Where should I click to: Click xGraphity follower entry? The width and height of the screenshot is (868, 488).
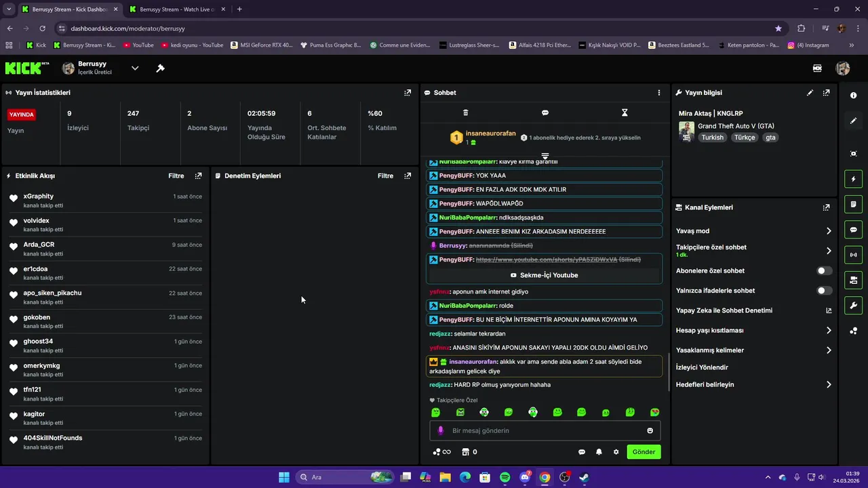click(x=105, y=201)
